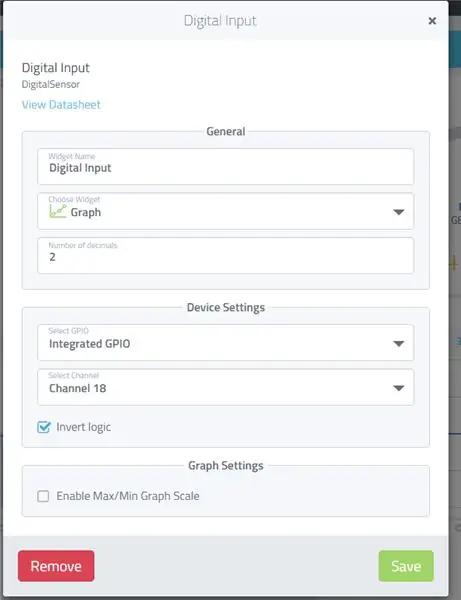
Task: Open the Integrated GPIO dropdown
Action: pyautogui.click(x=226, y=342)
